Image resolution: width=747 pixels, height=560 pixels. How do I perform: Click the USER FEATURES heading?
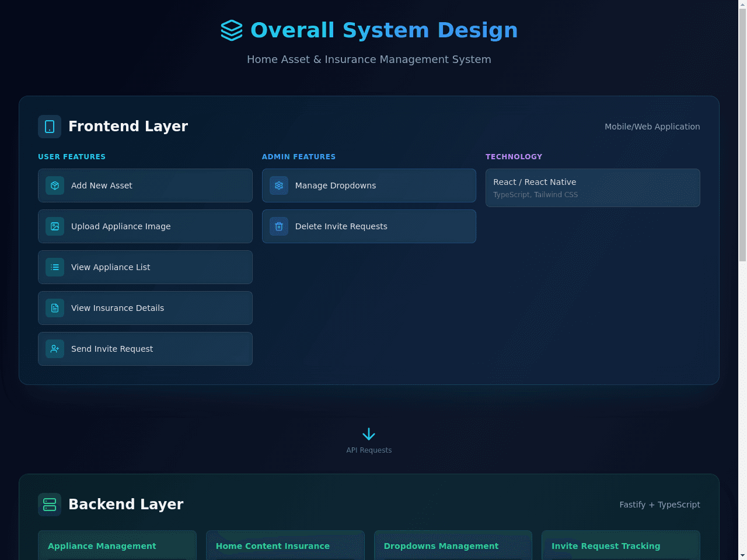pyautogui.click(x=72, y=157)
